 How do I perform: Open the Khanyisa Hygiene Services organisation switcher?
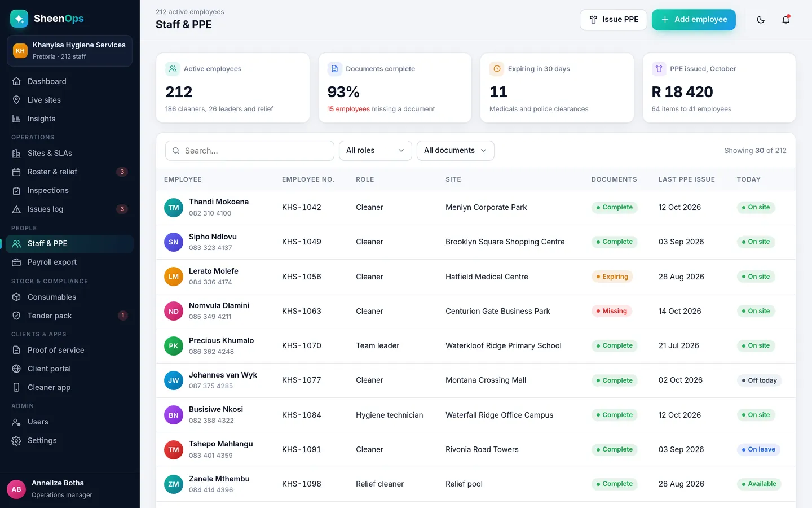click(x=70, y=51)
